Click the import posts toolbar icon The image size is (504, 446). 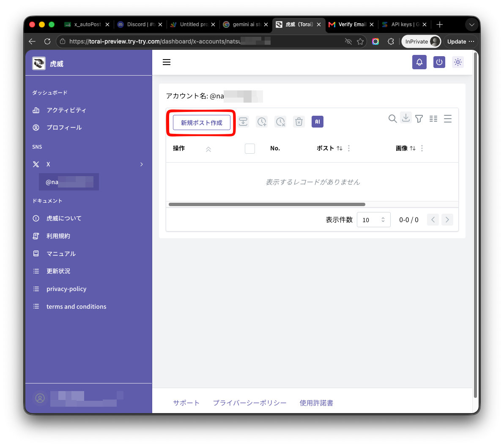click(243, 122)
